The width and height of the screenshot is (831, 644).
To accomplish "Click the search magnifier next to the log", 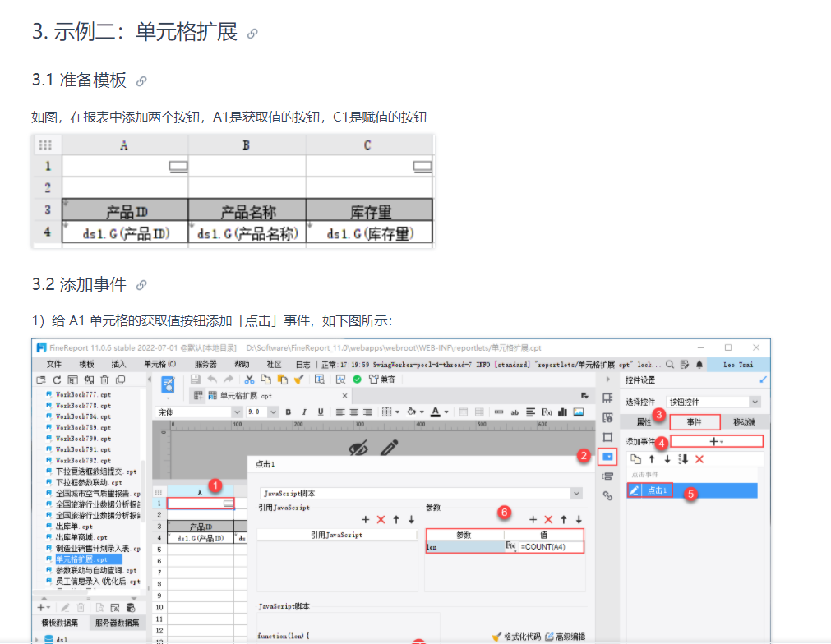I will pos(670,365).
